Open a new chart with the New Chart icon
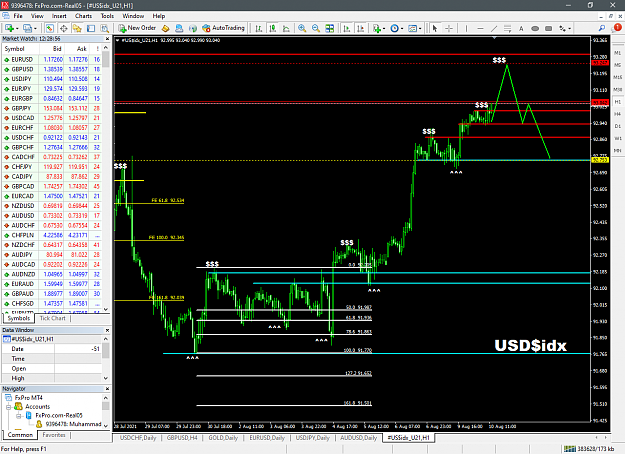625x454 pixels. [x=9, y=28]
